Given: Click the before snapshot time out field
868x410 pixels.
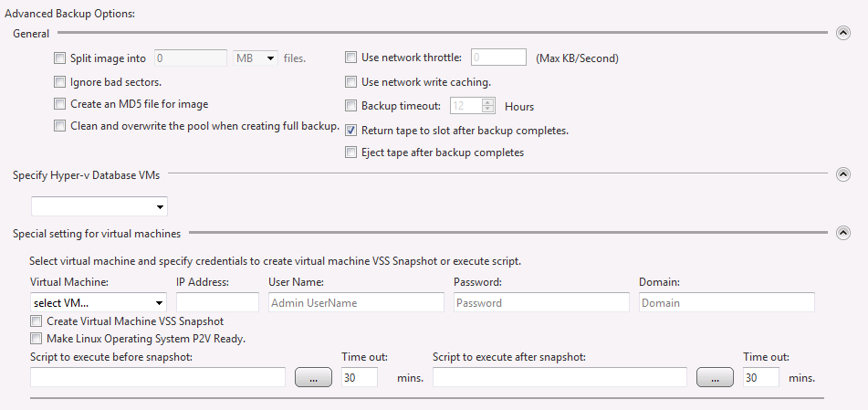Looking at the screenshot, I should [x=360, y=377].
